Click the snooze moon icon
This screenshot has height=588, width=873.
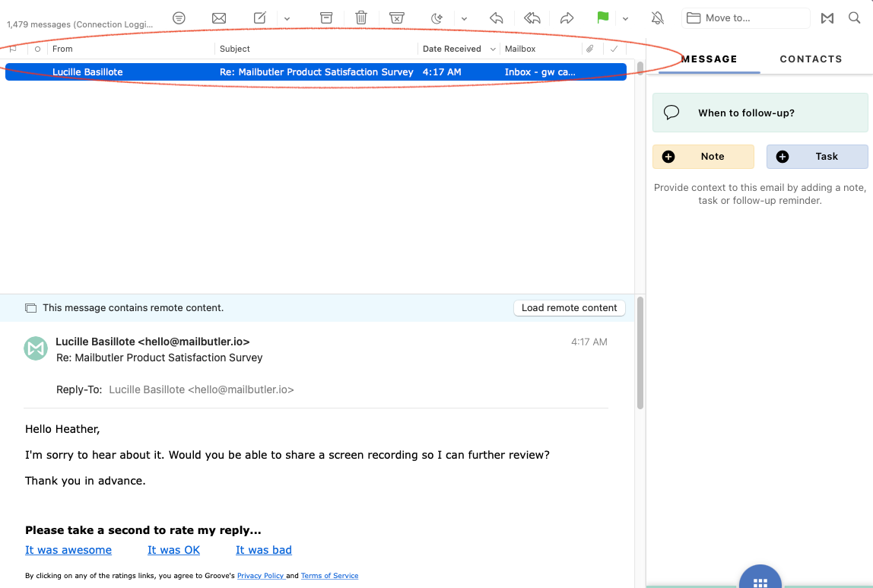click(437, 18)
